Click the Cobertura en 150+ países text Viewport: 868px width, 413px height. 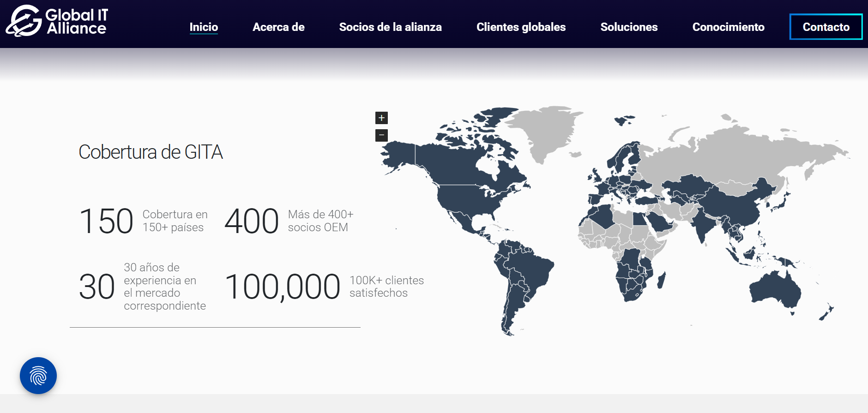tap(175, 221)
